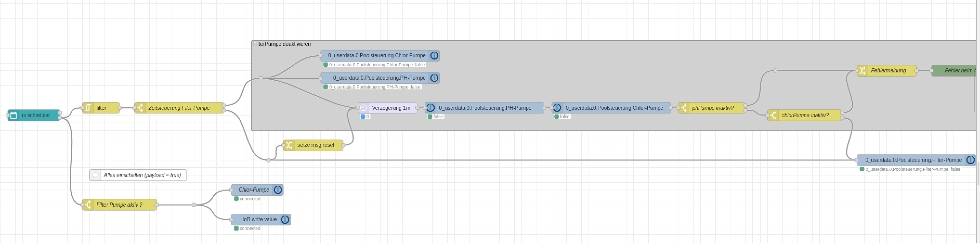Click the switch icon on Filter Pumpe aktiv ?
Viewport: 980px width, 243px height.
88,205
